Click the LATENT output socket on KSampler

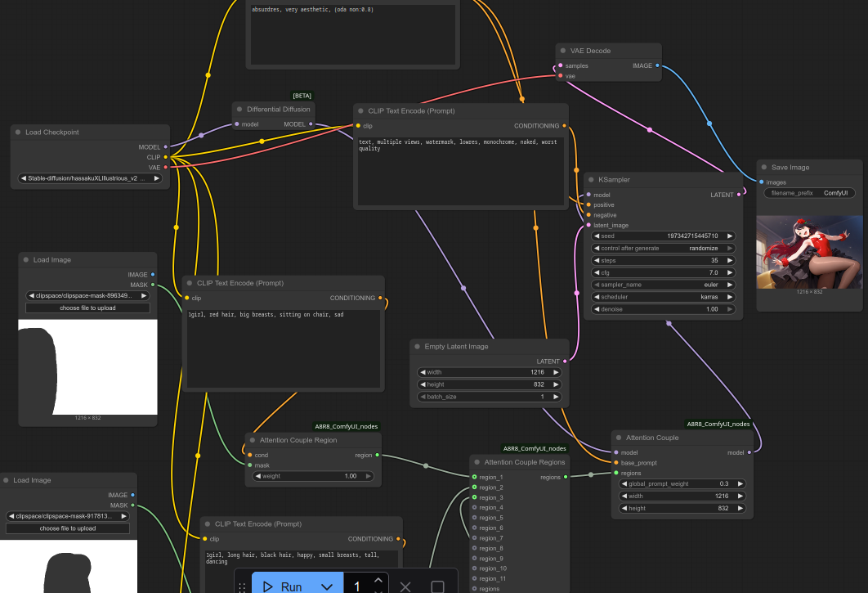click(739, 195)
